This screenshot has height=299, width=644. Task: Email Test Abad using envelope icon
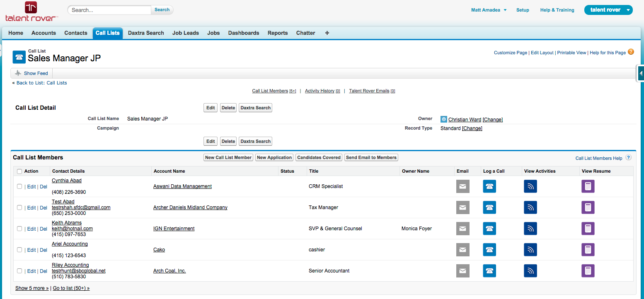tap(463, 207)
